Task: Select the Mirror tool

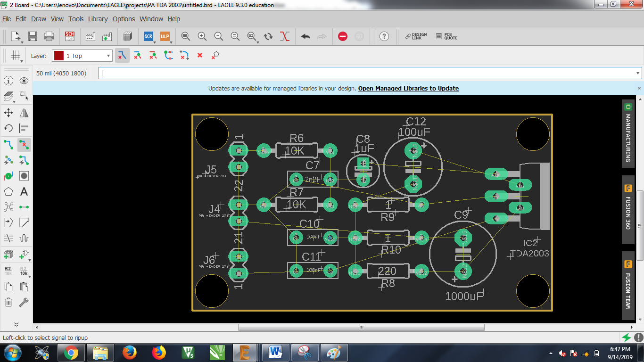Action: (24, 113)
